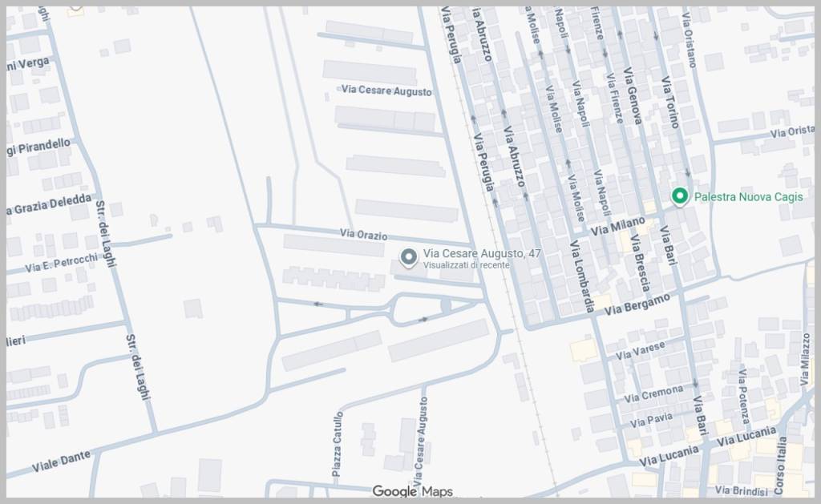Screen dimensions: 821x504
Task: Click the Google Maps logo
Action: (x=412, y=491)
